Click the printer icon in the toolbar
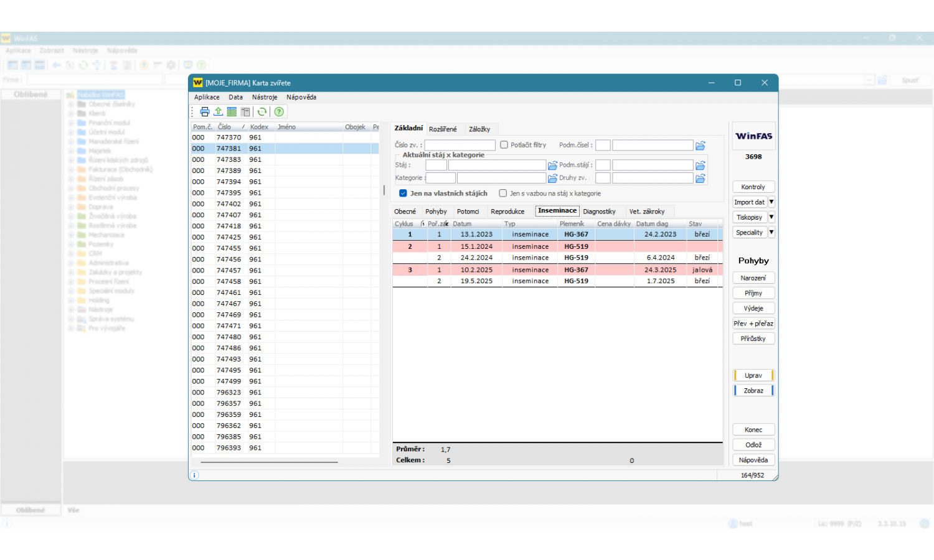Viewport: 934px width, 560px height. pyautogui.click(x=204, y=112)
